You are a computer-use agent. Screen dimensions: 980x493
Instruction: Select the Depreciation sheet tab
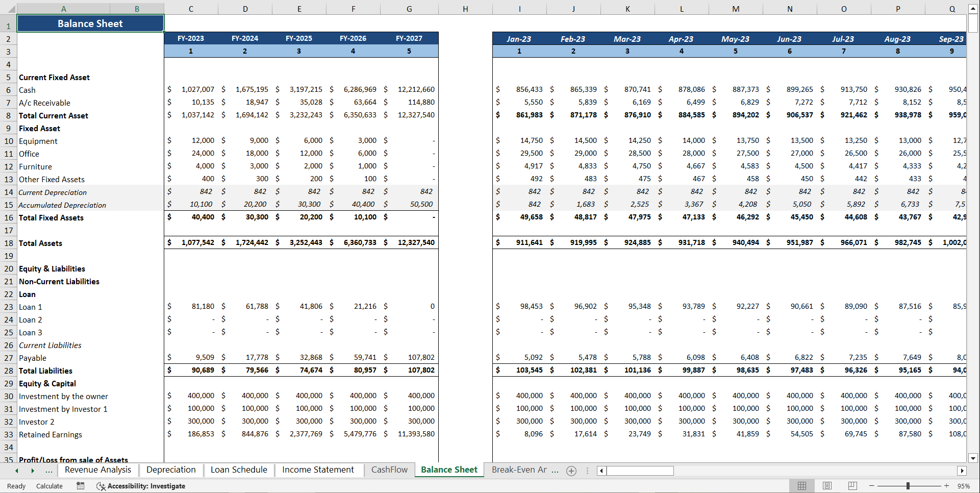click(171, 470)
